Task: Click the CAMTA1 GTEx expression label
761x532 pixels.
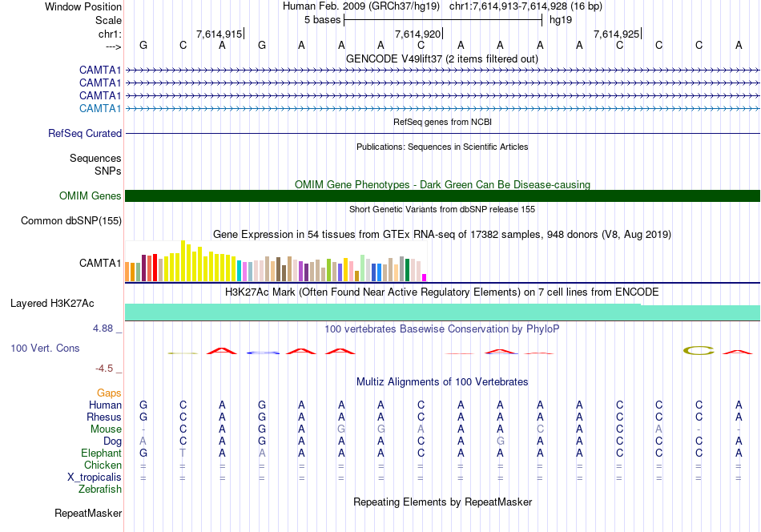Action: [x=100, y=263]
